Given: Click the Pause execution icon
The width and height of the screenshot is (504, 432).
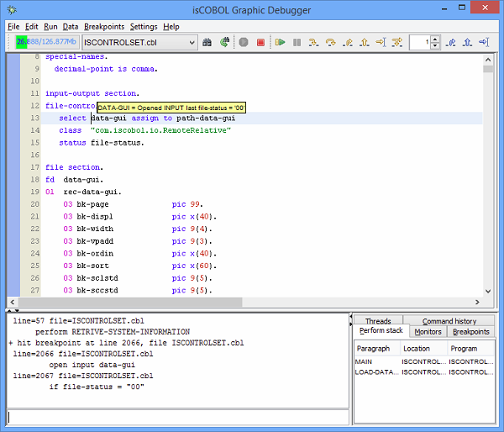Looking at the screenshot, I should [x=297, y=42].
